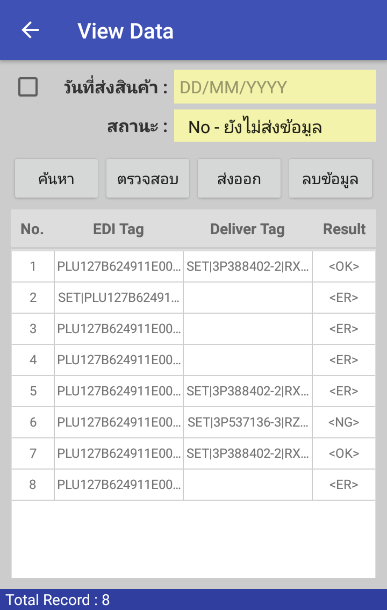
Task: Enable the วันที่ส่งสินค้า date filter checkbox
Action: [28, 87]
